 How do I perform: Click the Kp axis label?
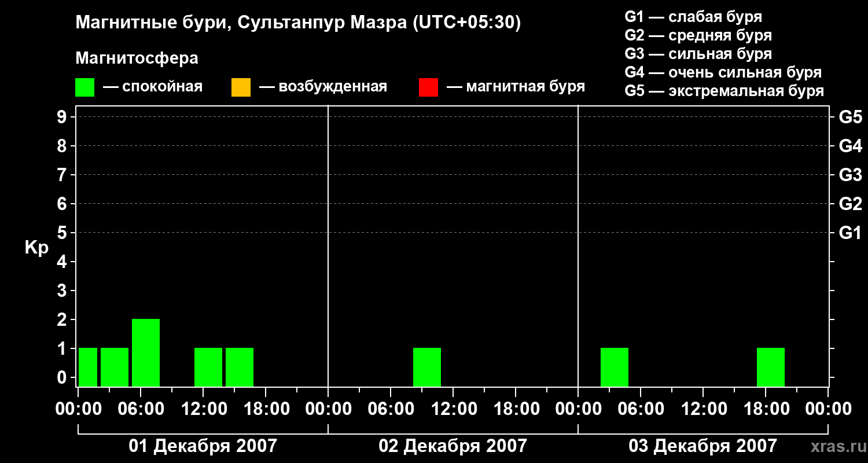36,248
